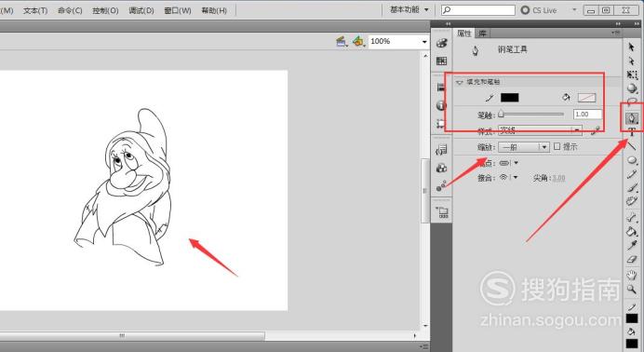Open the Properties panel options menu
Screen dimensions: 644x352
616,33
